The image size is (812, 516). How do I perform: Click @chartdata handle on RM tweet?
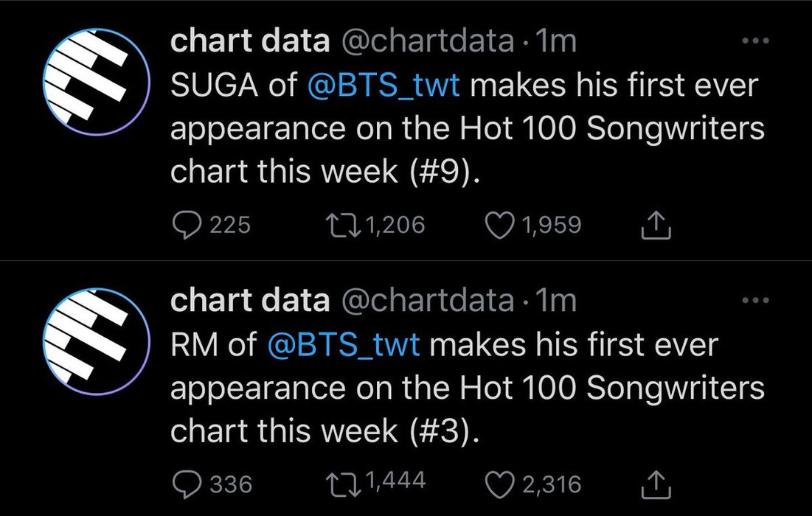426,300
